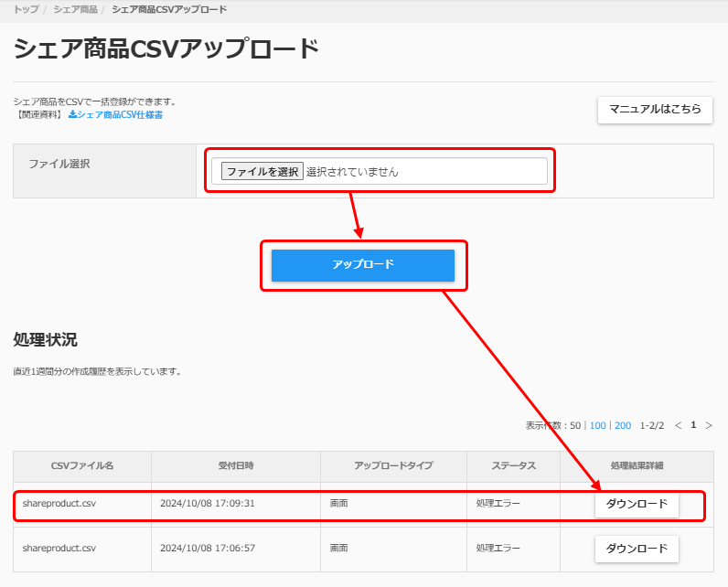Click the 受付日時 column header
This screenshot has height=587, width=728.
coord(236,466)
